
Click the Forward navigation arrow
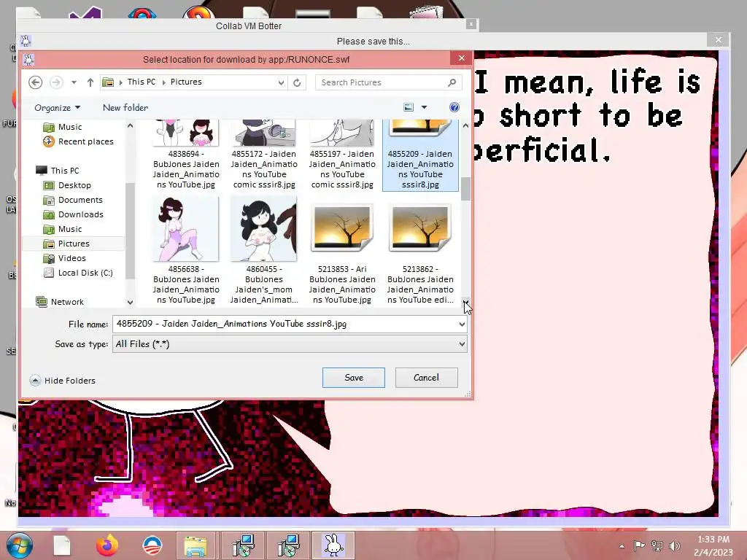click(x=56, y=82)
